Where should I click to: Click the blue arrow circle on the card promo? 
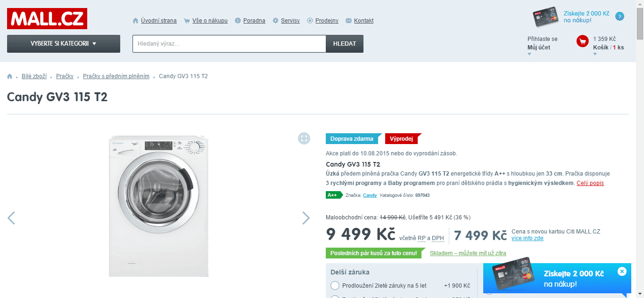tap(620, 16)
